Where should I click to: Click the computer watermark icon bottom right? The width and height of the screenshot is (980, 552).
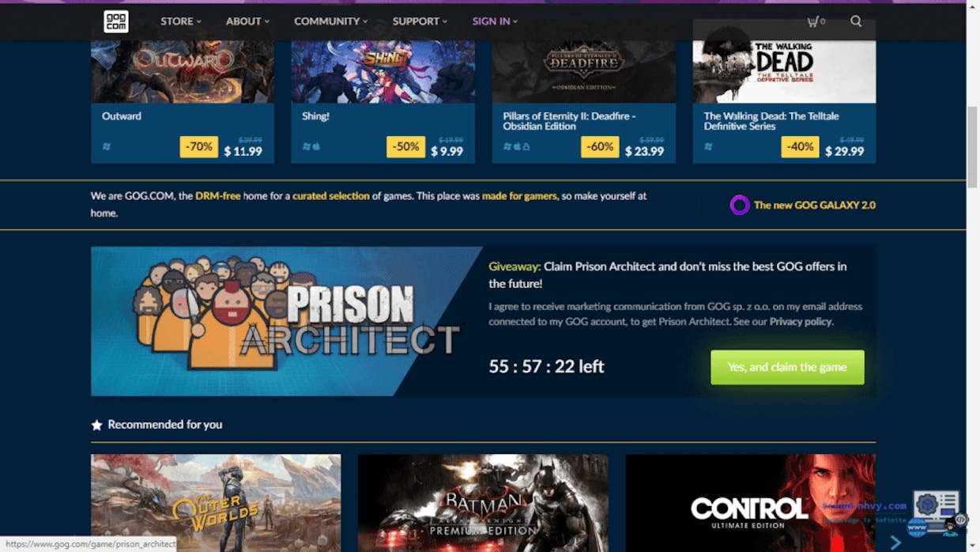pos(937,513)
